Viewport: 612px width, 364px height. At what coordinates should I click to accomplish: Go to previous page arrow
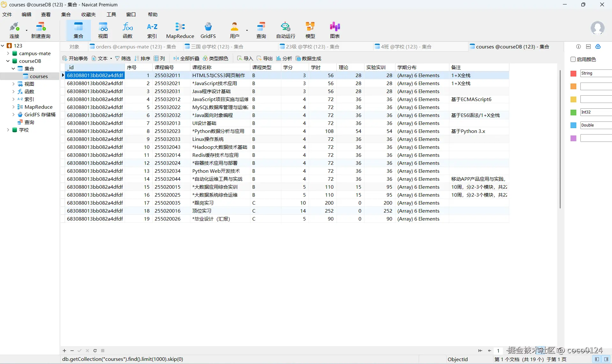point(490,351)
